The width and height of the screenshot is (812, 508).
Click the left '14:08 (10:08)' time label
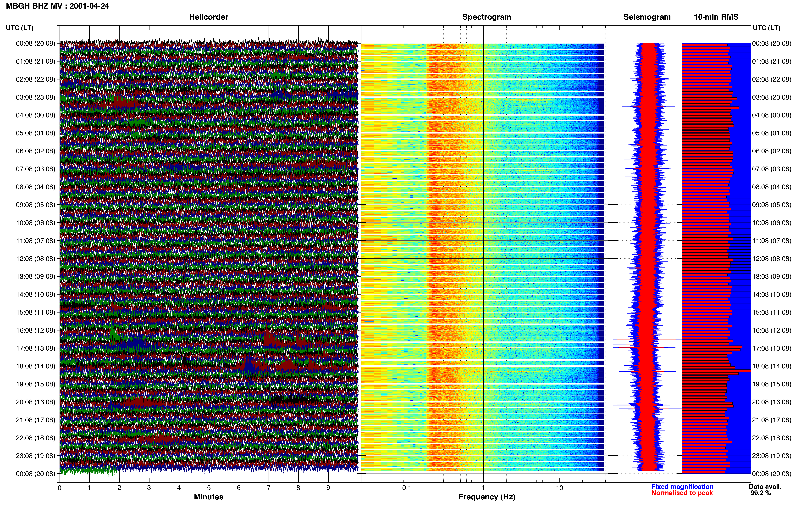pos(35,294)
